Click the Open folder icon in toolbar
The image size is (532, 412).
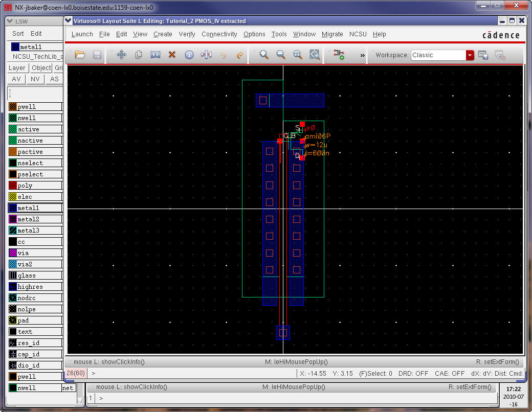click(x=80, y=55)
